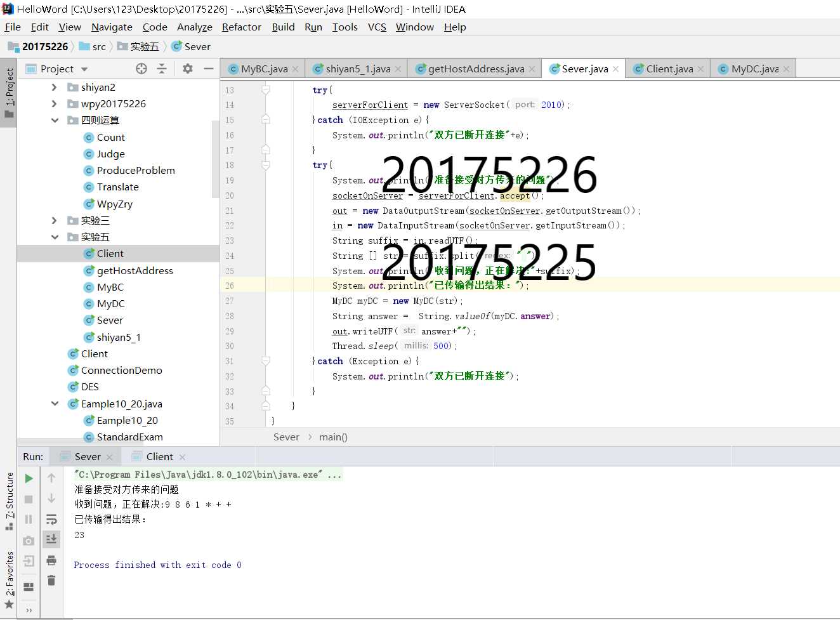Hide the Project tool window
The width and height of the screenshot is (840, 620).
click(208, 69)
